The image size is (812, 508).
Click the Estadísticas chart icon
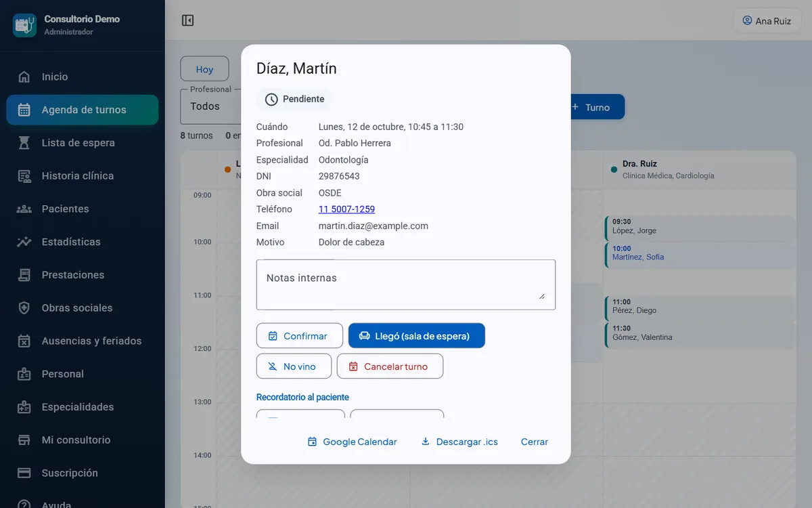tap(24, 242)
